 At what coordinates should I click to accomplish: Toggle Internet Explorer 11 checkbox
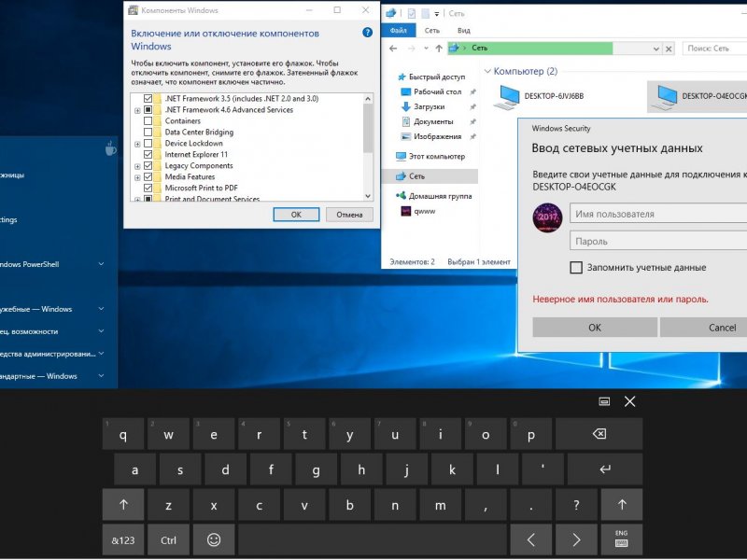(148, 154)
